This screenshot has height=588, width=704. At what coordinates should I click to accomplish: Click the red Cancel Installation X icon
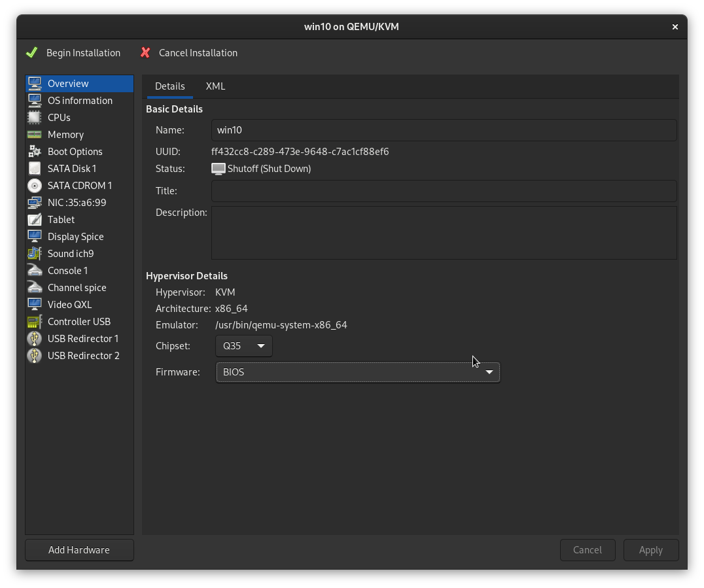[145, 53]
